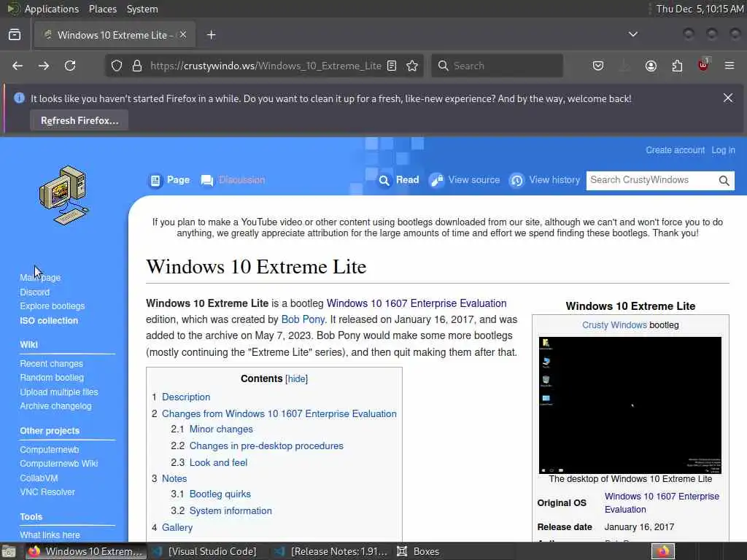This screenshot has height=560, width=747.
Task: Open the Bob Pony link
Action: [303, 319]
